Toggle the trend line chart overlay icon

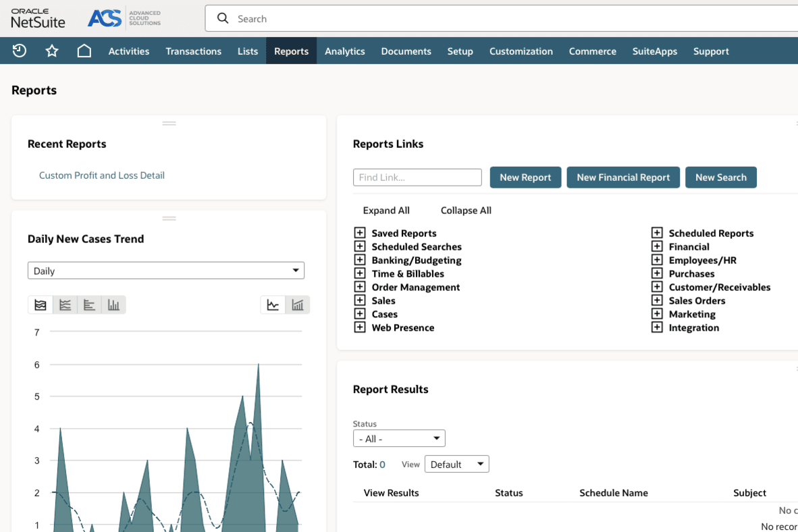pyautogui.click(x=273, y=305)
